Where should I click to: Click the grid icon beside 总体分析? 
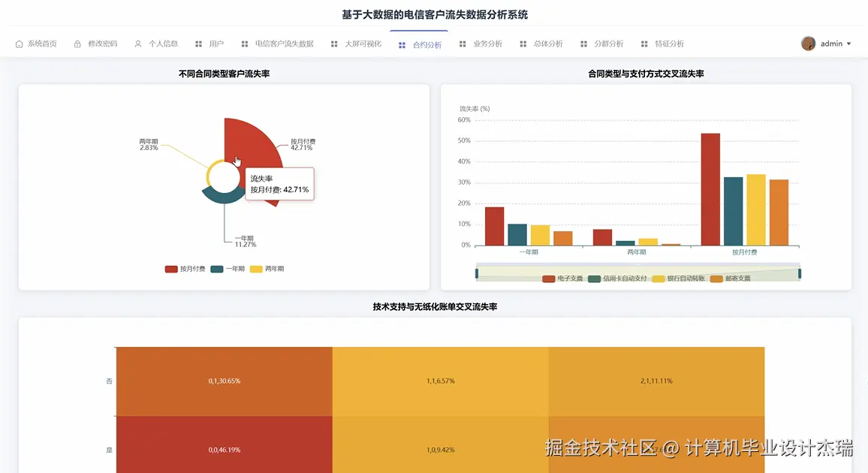[523, 44]
